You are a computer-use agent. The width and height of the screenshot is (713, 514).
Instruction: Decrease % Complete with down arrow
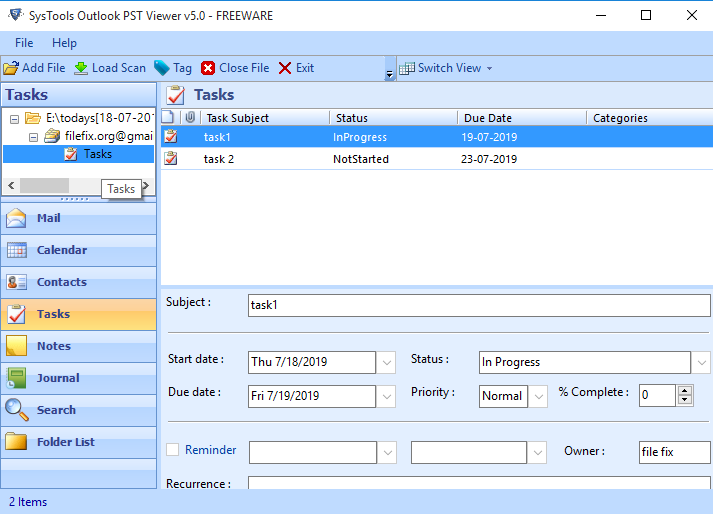point(684,400)
